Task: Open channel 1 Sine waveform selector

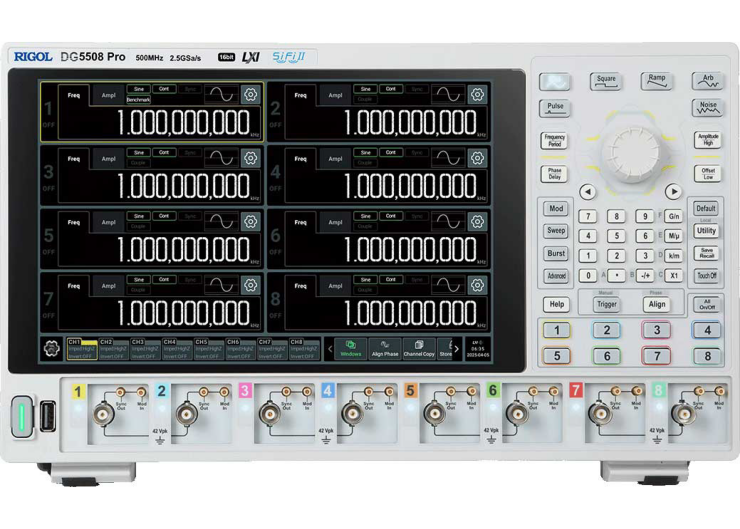Action: click(x=139, y=89)
